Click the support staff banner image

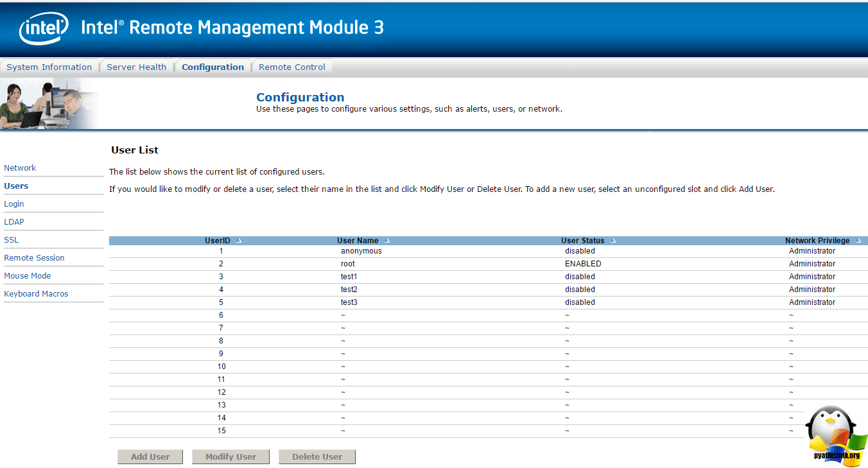[x=49, y=104]
